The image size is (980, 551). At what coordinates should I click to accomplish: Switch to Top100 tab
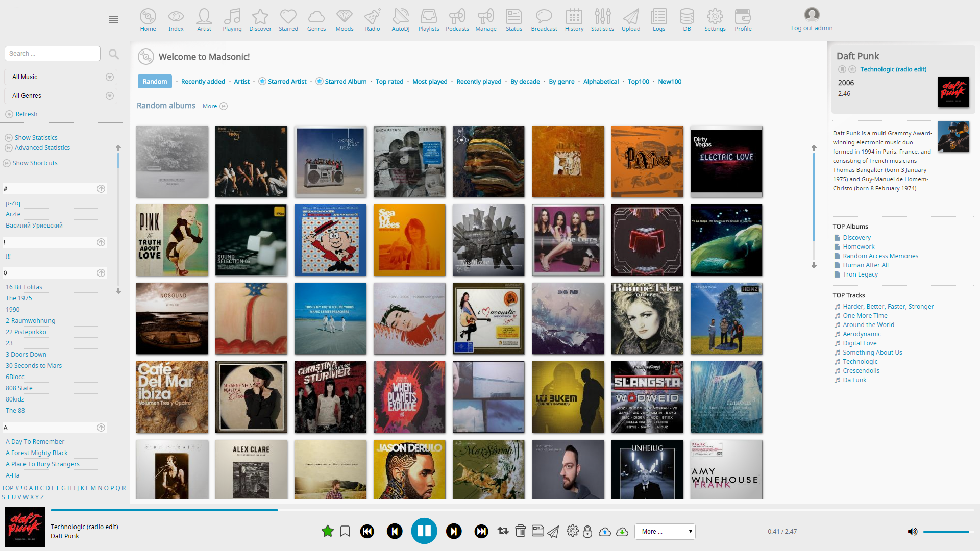coord(639,82)
